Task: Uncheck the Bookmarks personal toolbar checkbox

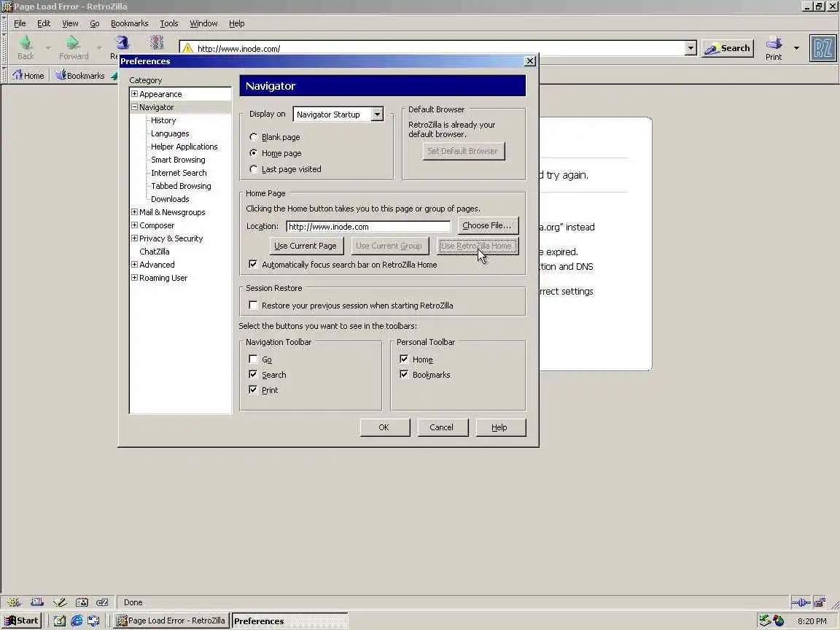Action: click(x=404, y=375)
